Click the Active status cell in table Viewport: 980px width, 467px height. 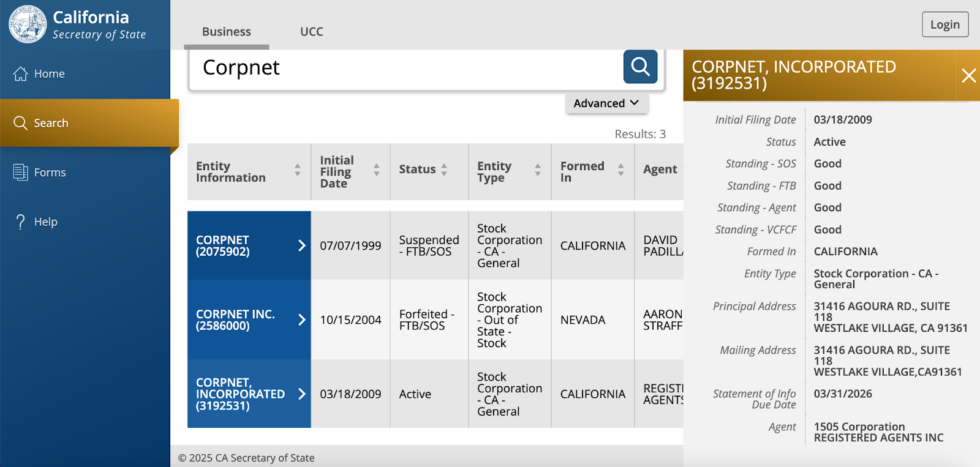tap(429, 394)
